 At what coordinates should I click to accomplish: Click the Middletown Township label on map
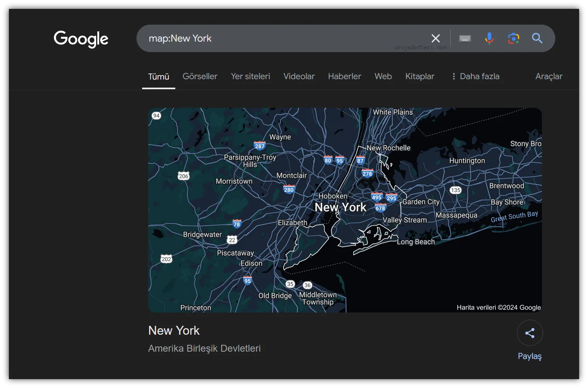318,298
